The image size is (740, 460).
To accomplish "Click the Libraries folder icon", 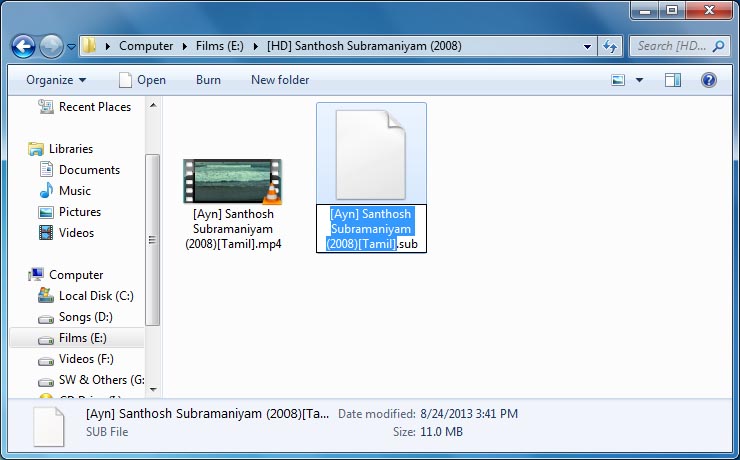I will click(x=36, y=149).
